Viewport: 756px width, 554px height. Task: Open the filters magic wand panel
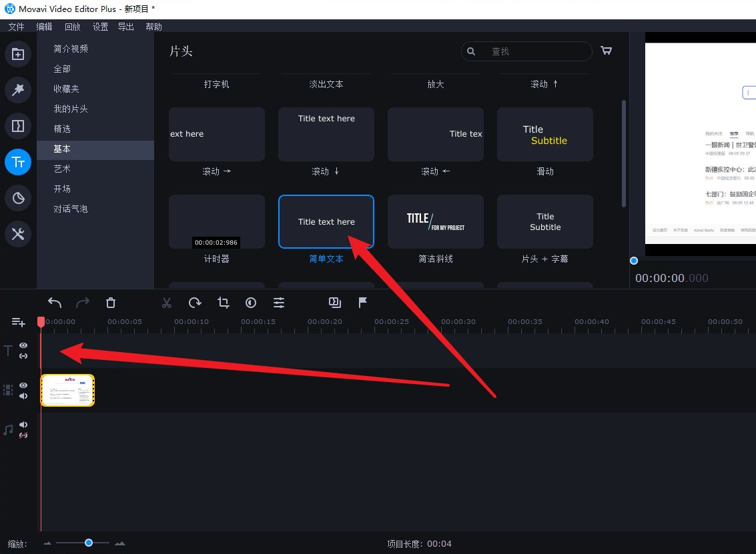[x=18, y=90]
